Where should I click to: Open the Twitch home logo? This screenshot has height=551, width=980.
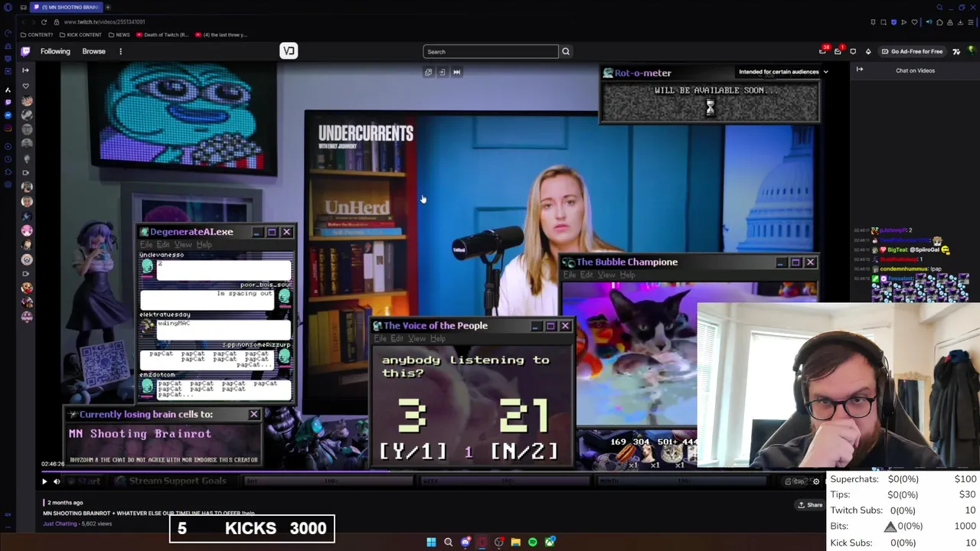click(x=25, y=51)
